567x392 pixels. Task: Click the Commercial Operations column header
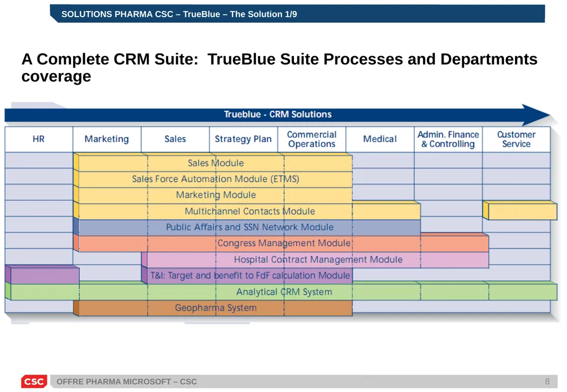[x=312, y=139]
